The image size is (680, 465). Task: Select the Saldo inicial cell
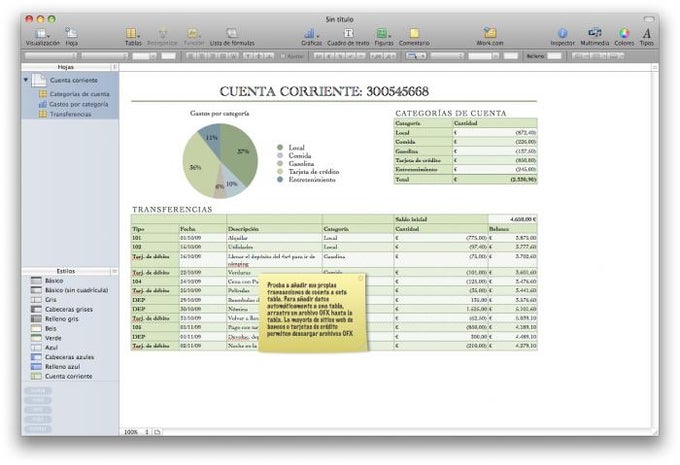[x=441, y=219]
